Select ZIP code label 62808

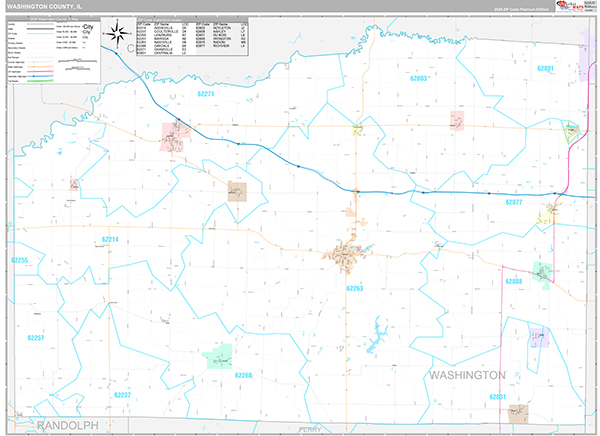click(514, 281)
